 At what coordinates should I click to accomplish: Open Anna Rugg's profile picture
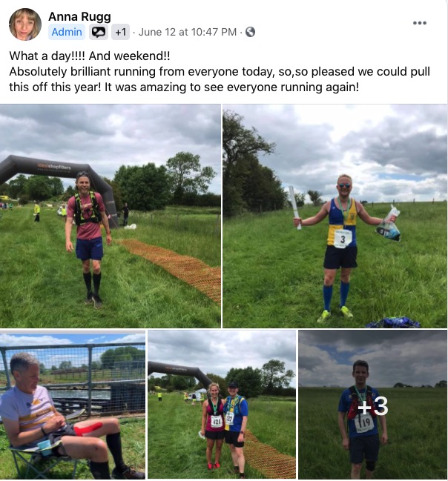point(25,24)
